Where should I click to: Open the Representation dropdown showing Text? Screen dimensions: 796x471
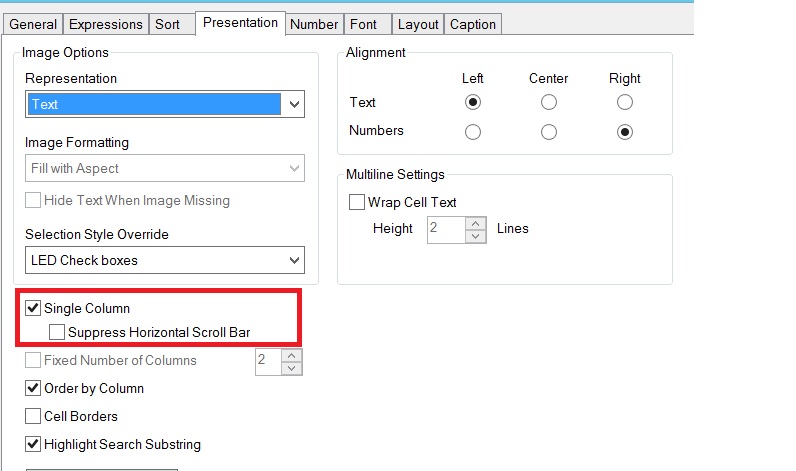tap(165, 104)
